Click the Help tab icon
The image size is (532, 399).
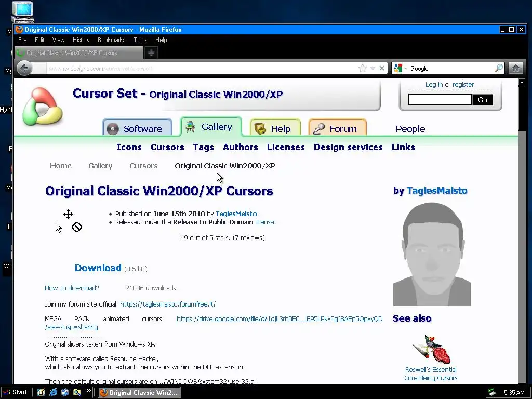pyautogui.click(x=260, y=129)
